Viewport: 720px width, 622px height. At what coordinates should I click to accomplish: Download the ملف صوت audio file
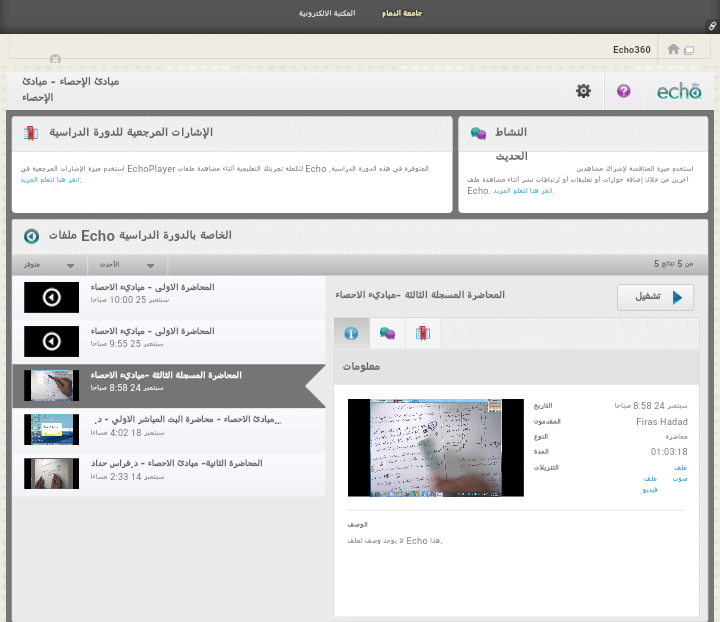tap(680, 473)
